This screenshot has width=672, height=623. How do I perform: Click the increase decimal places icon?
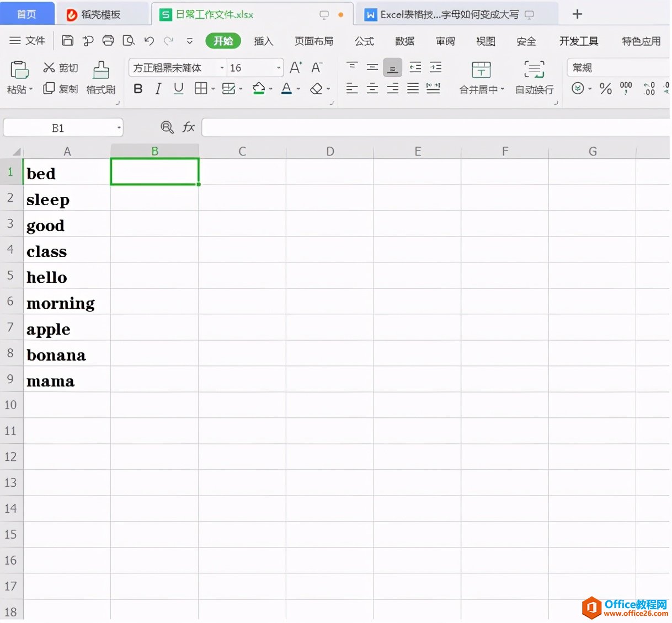point(650,88)
